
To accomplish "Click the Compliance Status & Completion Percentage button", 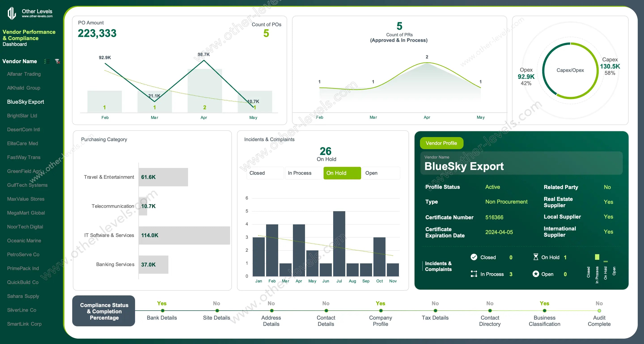I will coord(104,311).
